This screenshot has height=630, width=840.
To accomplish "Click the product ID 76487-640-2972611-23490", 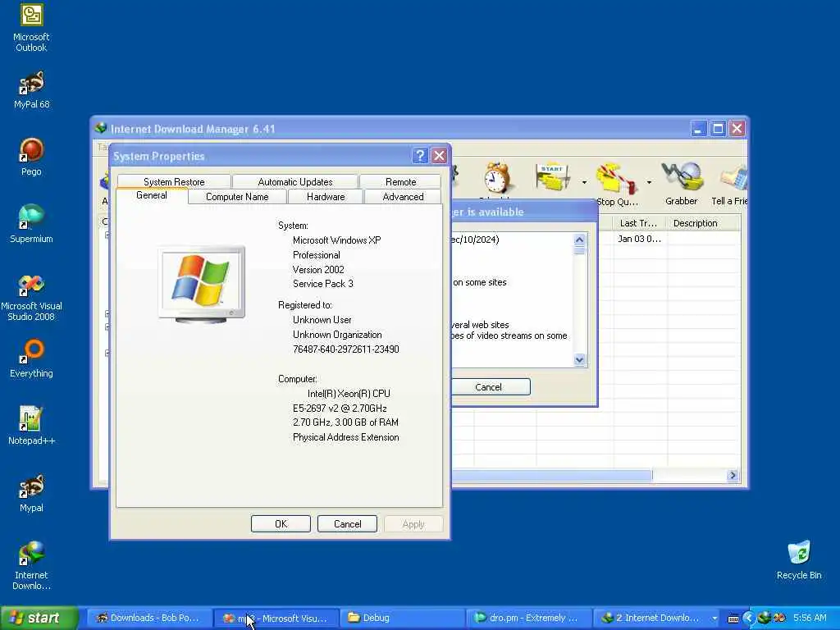I will (345, 349).
